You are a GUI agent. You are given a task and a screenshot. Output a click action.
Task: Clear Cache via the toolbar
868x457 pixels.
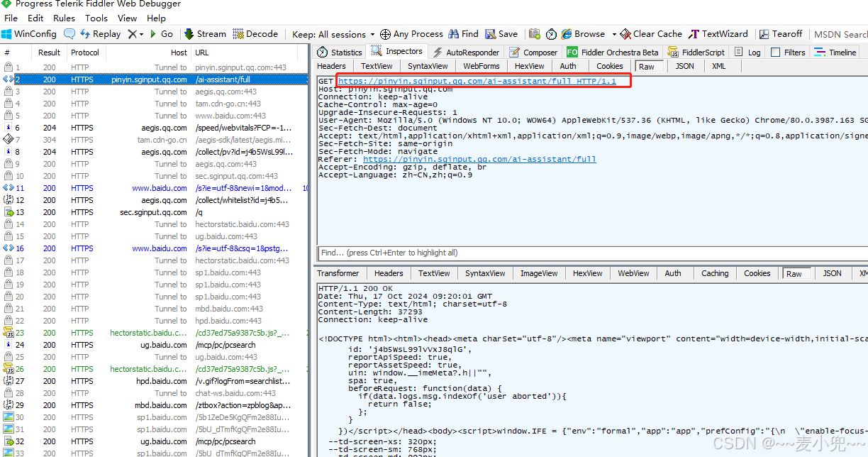point(651,33)
